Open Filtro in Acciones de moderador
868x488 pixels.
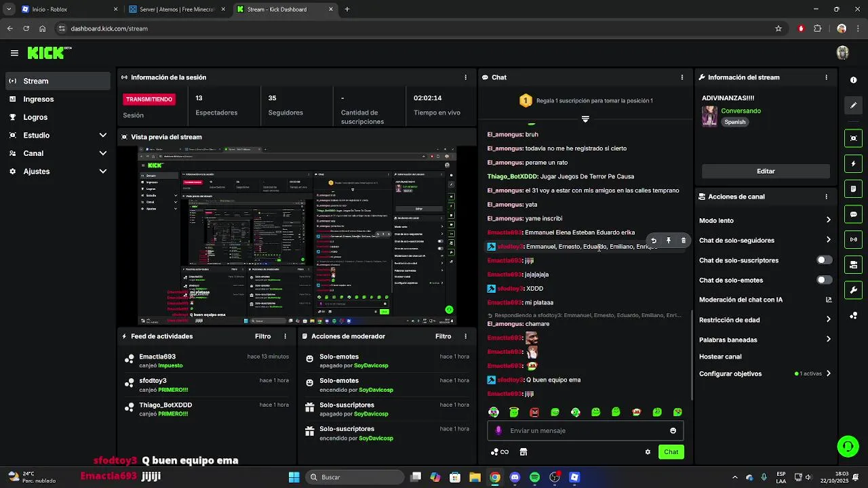[x=443, y=336]
